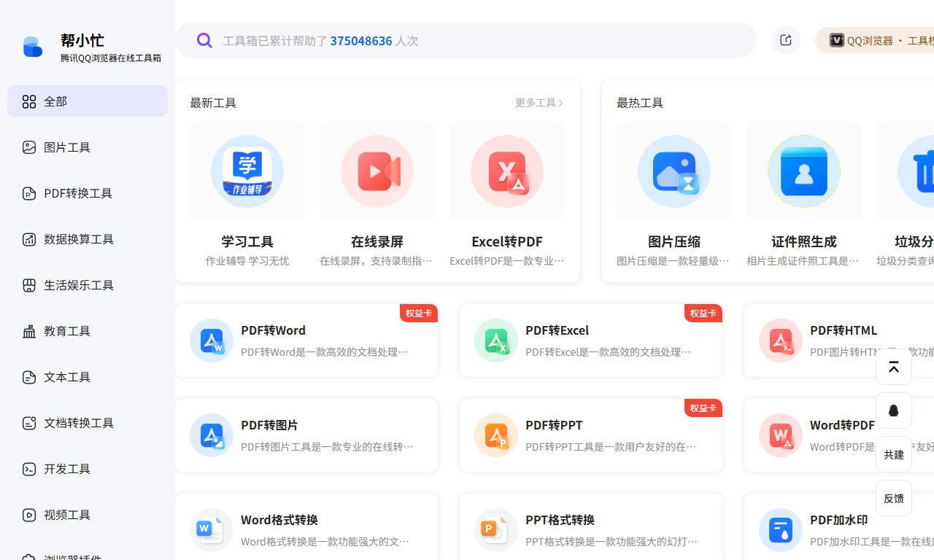Open the PDF转PPT title link
Viewport: 934px width, 560px height.
pyautogui.click(x=554, y=425)
